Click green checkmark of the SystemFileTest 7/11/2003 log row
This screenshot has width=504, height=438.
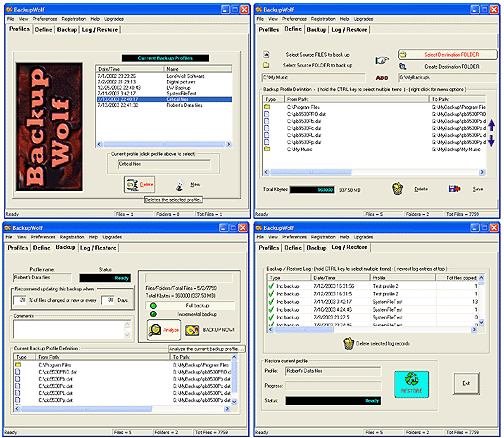pyautogui.click(x=271, y=302)
